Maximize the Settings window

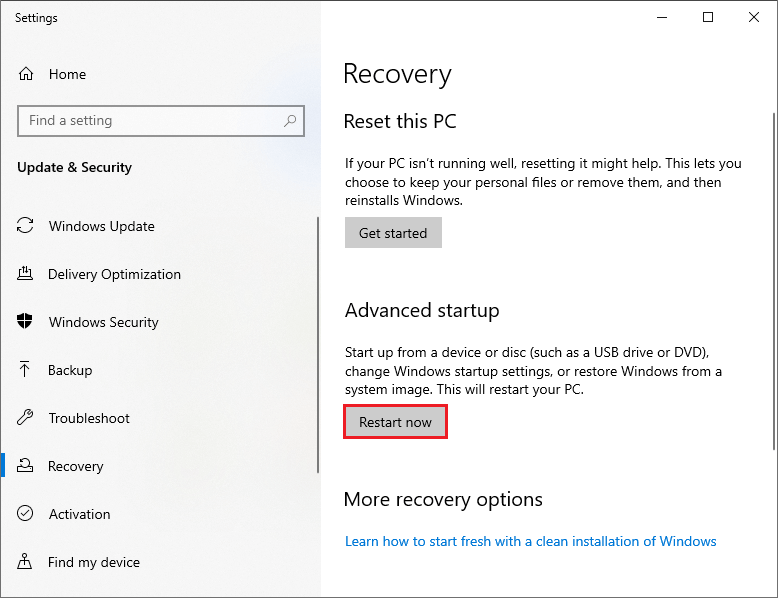tap(708, 17)
